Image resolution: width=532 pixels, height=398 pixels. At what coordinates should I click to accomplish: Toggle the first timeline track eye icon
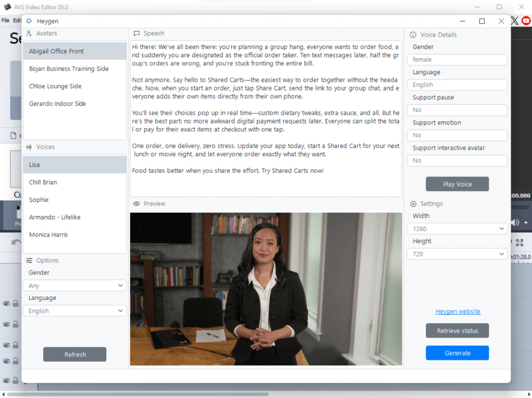coord(6,304)
